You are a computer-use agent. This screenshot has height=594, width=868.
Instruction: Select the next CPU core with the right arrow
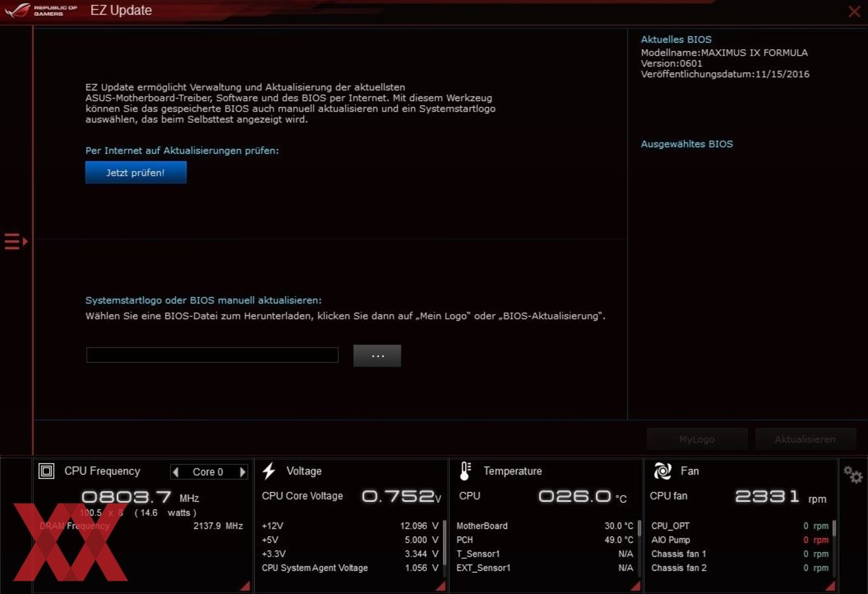point(243,472)
